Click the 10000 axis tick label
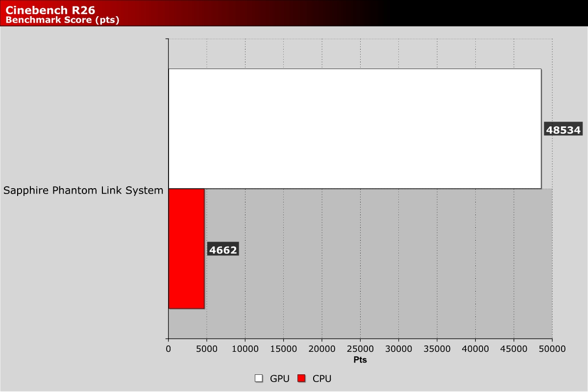Screen dimensions: 588x392 (245, 348)
